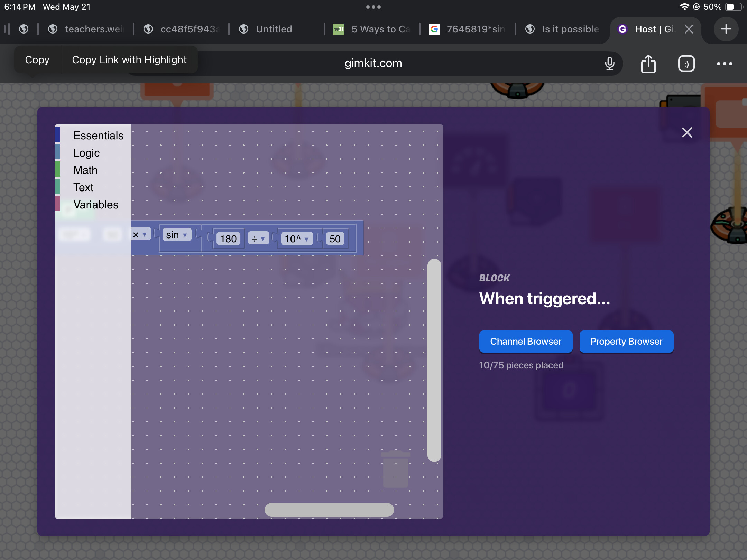Click the trash can in block workspace
Viewport: 747px width, 560px height.
click(x=396, y=469)
